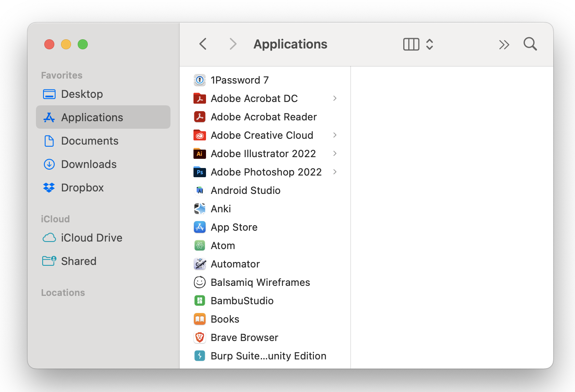The image size is (575, 392).
Task: Click the search magnifier icon
Action: coord(530,44)
